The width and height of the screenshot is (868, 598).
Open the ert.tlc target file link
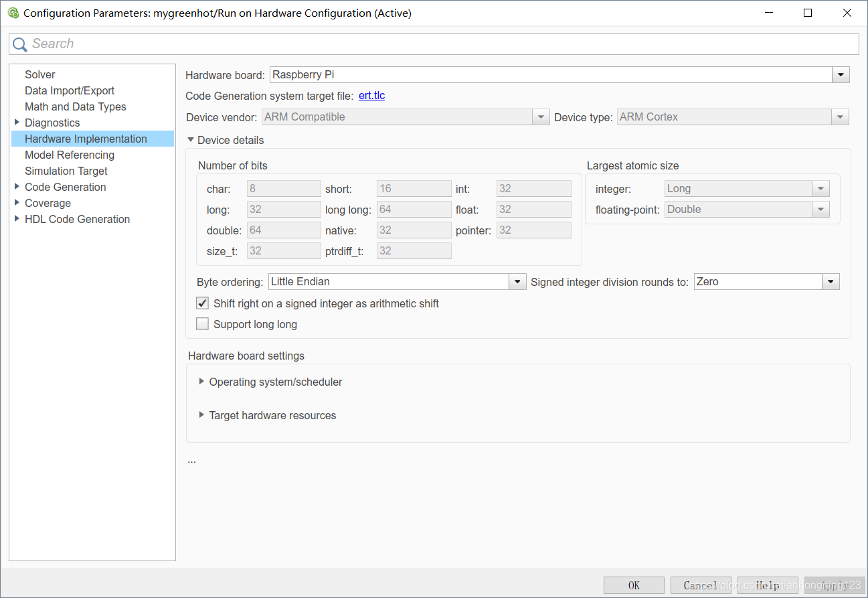click(371, 96)
